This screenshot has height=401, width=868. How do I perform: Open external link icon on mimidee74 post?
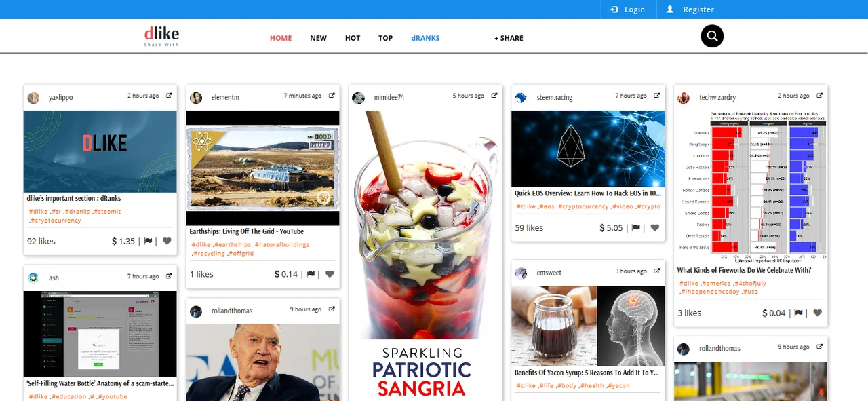(494, 96)
